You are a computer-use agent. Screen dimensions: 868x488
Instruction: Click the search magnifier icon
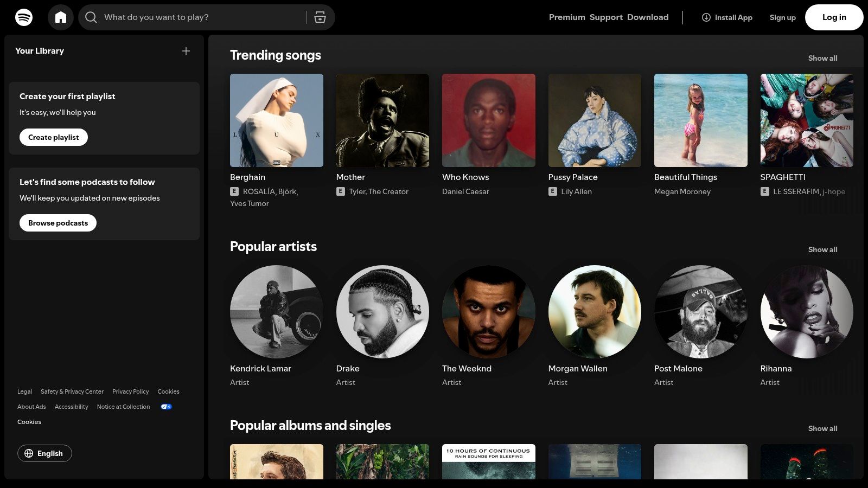91,17
